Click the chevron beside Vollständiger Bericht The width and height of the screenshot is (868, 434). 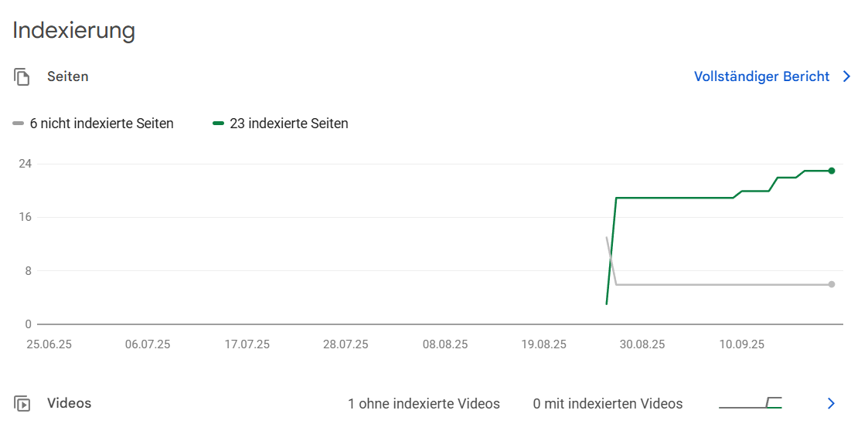pyautogui.click(x=846, y=76)
